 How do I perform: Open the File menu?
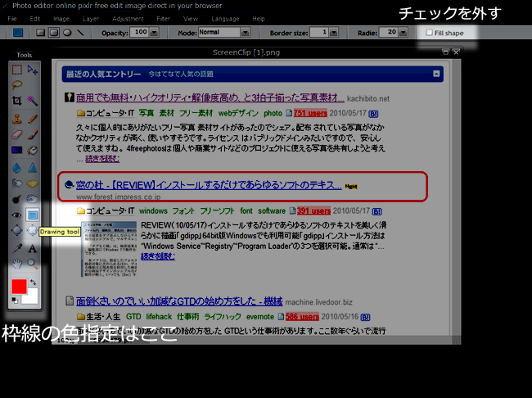pyautogui.click(x=12, y=19)
